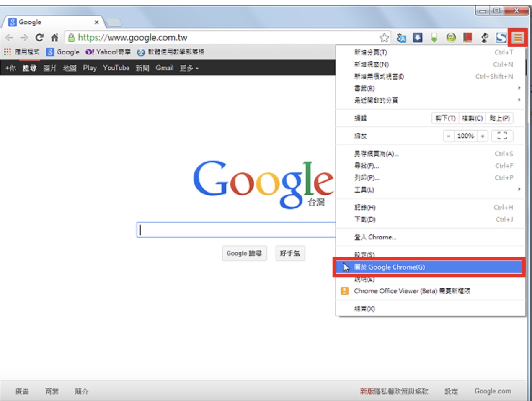532x401 pixels.
Task: Open the 簡介 about link in the footer
Action: [x=82, y=391]
